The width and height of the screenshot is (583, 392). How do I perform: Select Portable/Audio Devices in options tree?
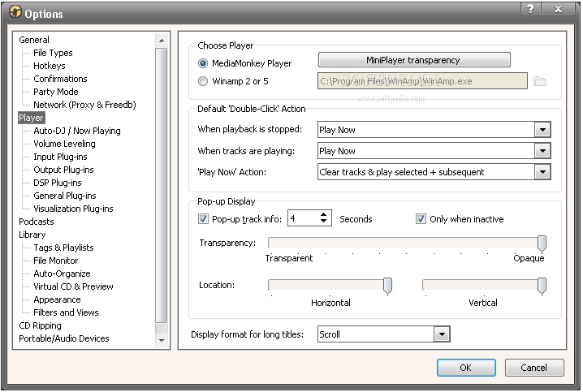coord(64,339)
